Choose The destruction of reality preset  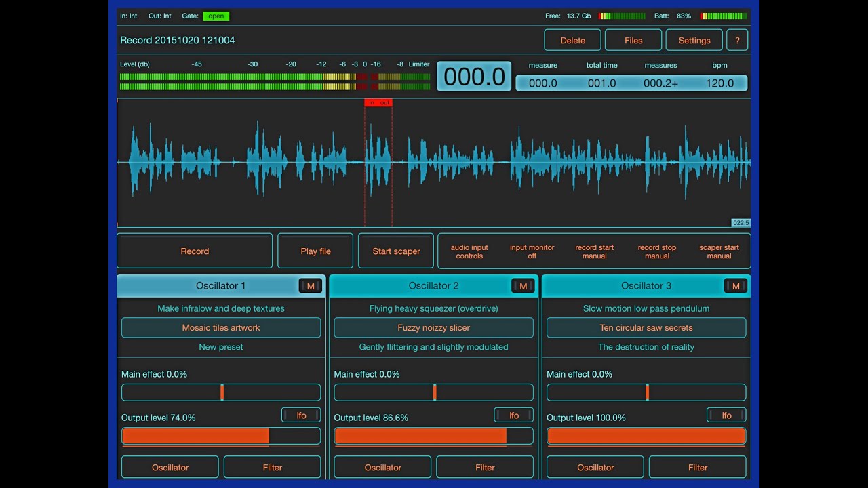(646, 347)
